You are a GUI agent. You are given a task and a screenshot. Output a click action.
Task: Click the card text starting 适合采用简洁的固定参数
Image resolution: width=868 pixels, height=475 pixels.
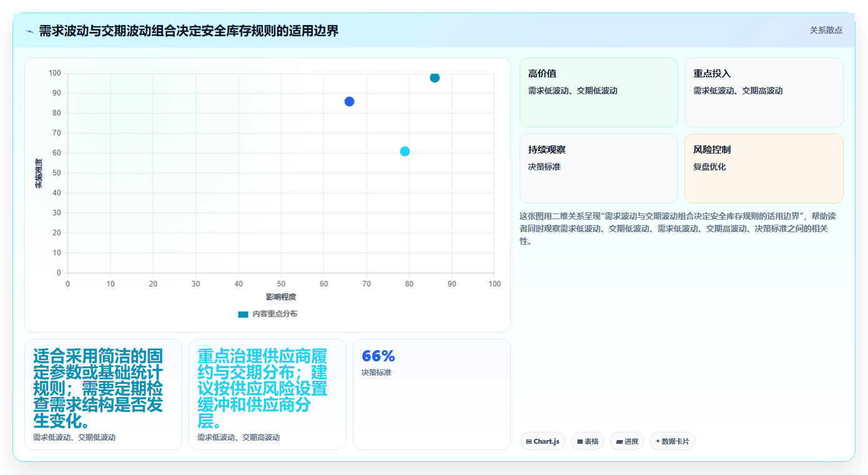tap(99, 388)
